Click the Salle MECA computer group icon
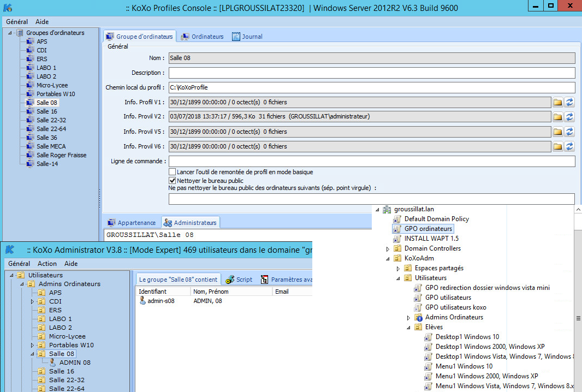Screen dimensions: 582x392 coord(30,146)
